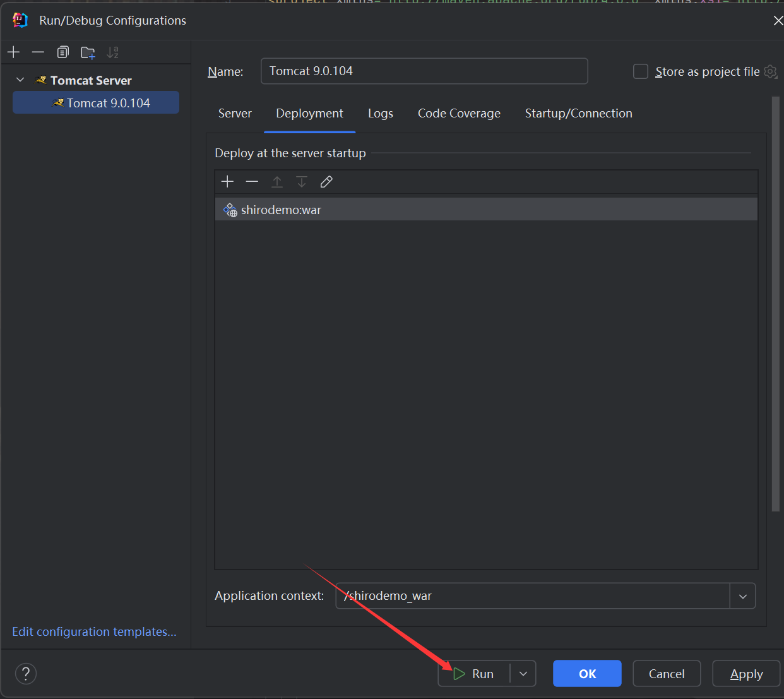784x699 pixels.
Task: Collapse the Tomcat Server tree node
Action: tap(20, 80)
